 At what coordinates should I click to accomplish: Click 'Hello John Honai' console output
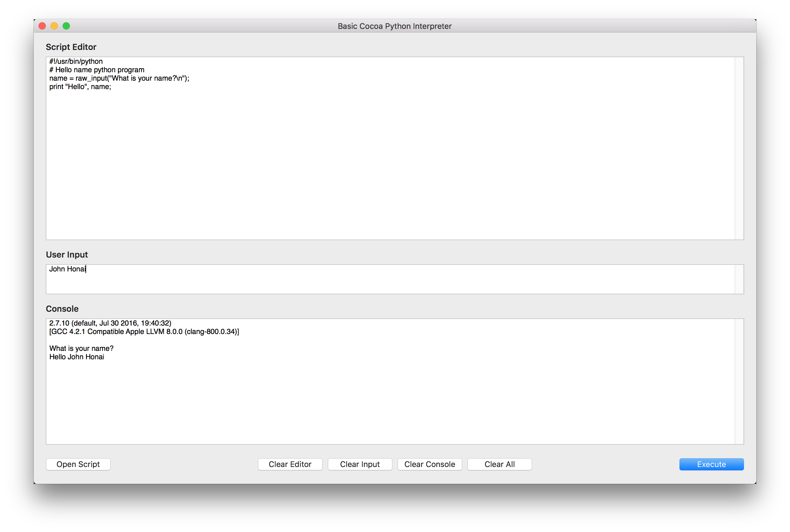(x=77, y=357)
